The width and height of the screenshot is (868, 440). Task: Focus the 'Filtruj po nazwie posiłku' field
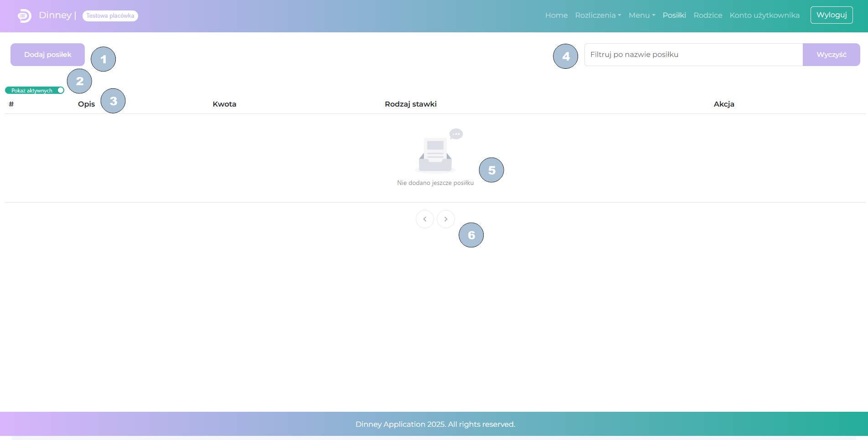click(x=693, y=55)
